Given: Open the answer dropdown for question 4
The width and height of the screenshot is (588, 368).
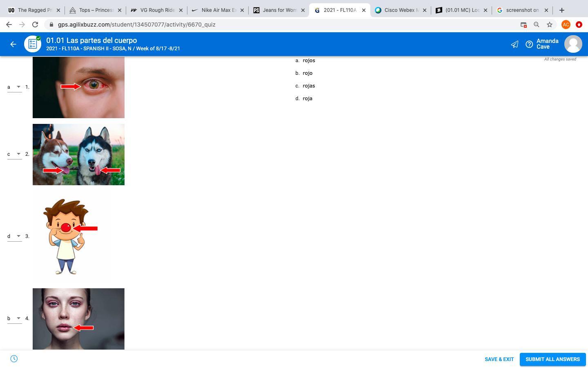Looking at the screenshot, I should tap(14, 319).
